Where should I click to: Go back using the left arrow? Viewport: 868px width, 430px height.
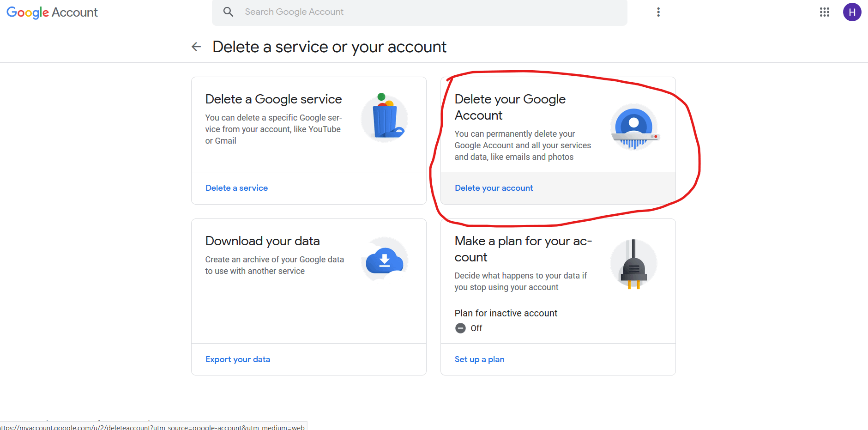pyautogui.click(x=196, y=47)
